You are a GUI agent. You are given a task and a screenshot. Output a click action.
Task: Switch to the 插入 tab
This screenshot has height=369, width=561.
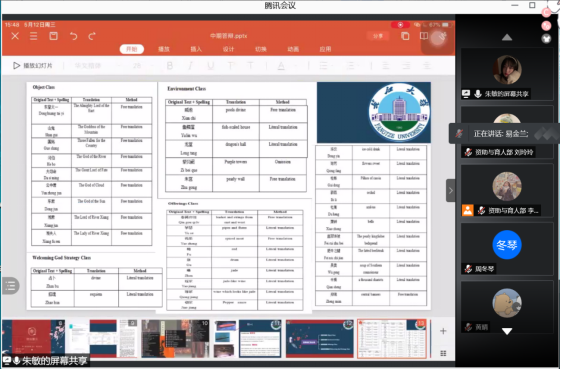click(x=196, y=49)
